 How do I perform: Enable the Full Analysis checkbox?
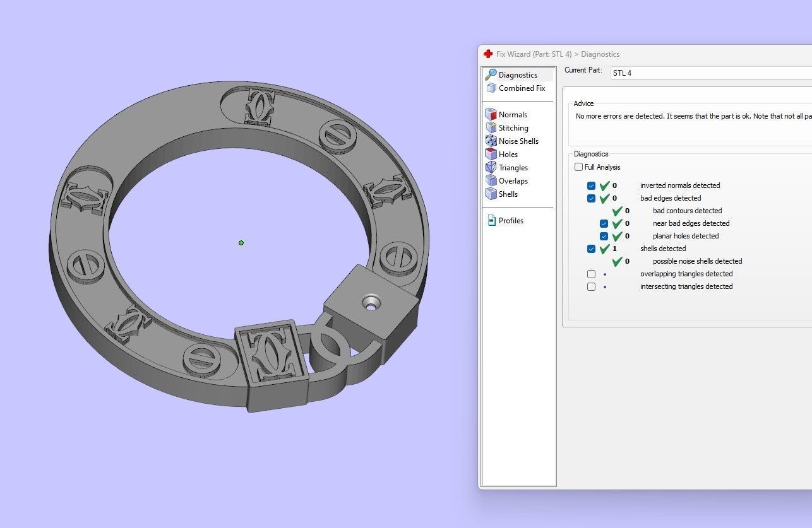(x=578, y=167)
